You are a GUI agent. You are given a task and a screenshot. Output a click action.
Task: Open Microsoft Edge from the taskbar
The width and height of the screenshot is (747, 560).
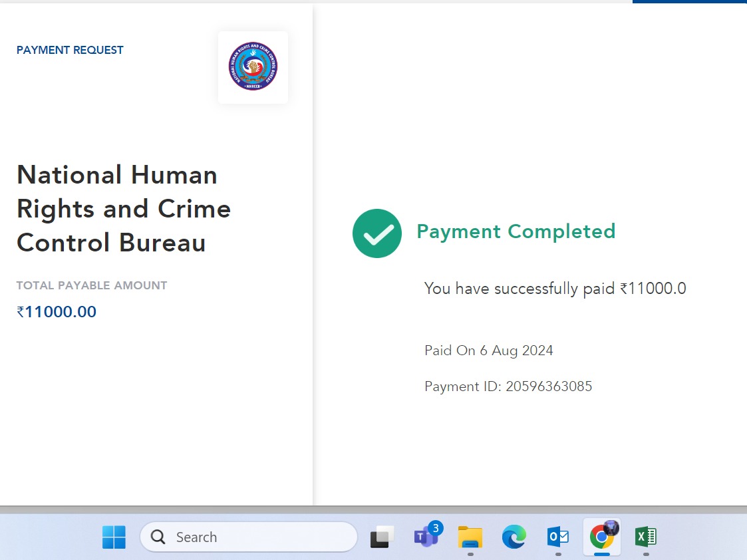514,537
